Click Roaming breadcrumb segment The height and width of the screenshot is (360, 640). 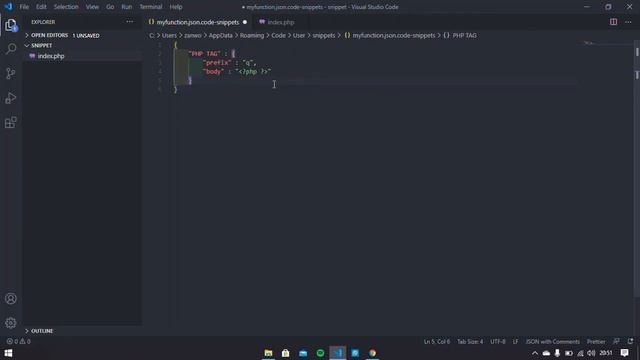coord(252,36)
